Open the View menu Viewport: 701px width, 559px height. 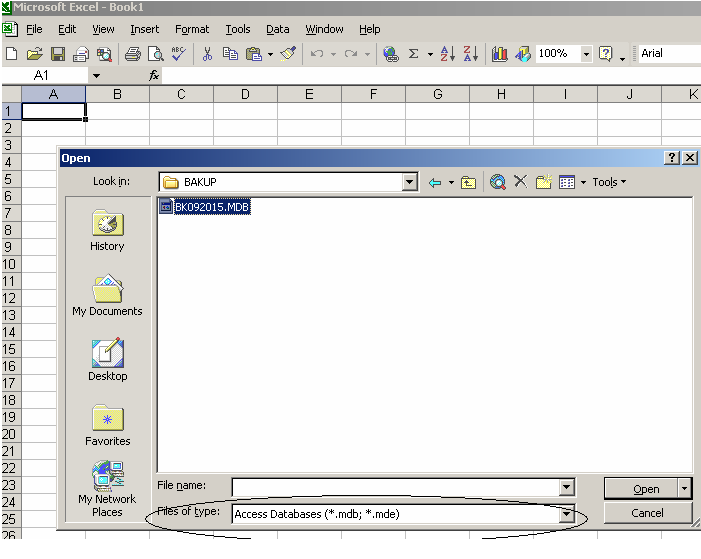coord(103,30)
